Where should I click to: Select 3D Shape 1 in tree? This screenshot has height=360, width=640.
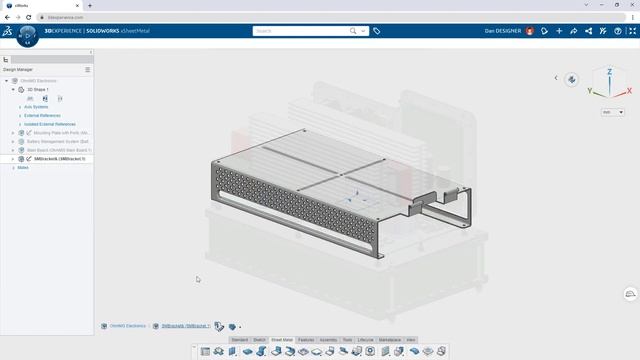point(38,89)
